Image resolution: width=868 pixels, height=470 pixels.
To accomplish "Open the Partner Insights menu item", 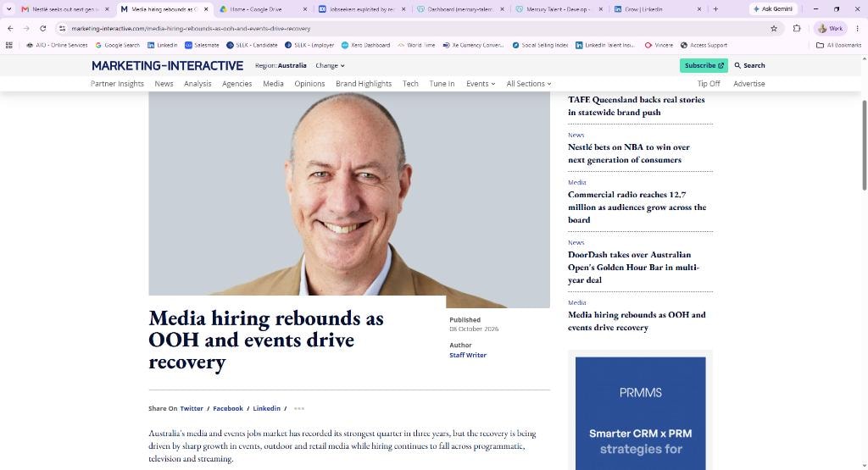I will click(x=117, y=84).
